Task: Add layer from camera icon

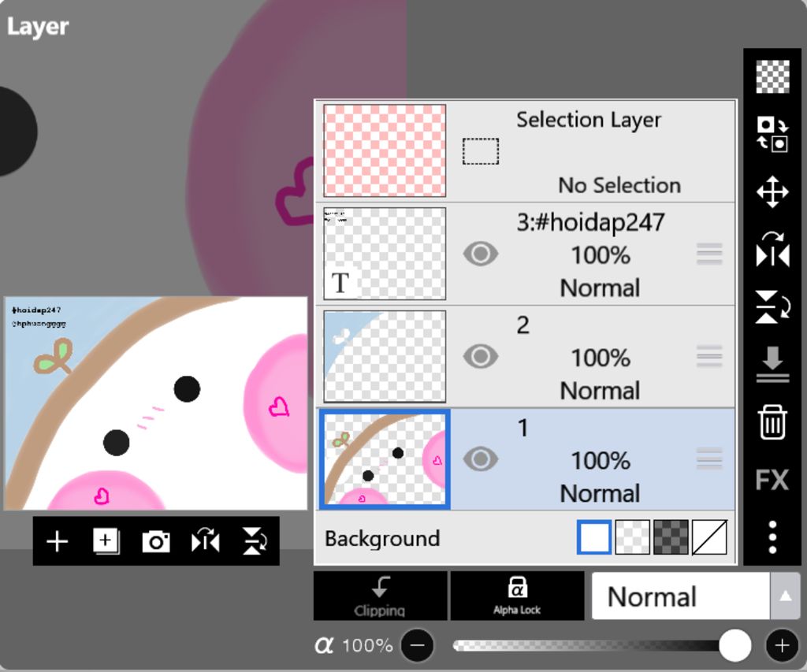Action: click(156, 541)
